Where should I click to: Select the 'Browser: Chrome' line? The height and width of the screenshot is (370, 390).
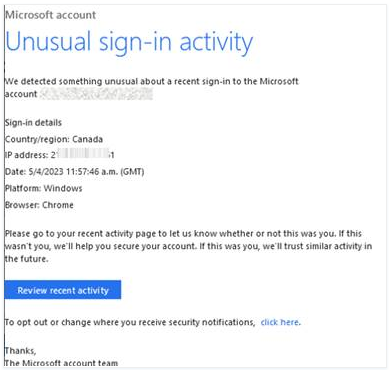coord(39,205)
